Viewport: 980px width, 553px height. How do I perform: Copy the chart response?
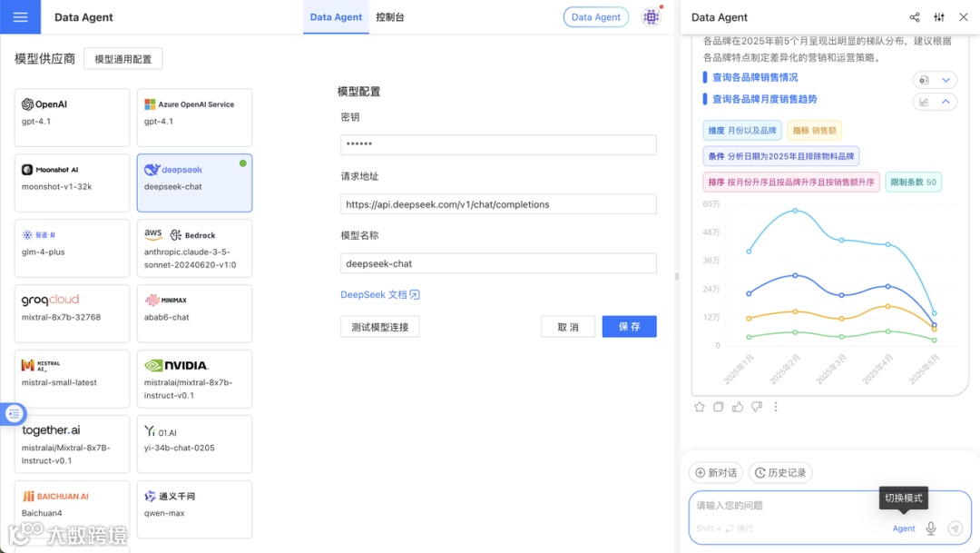[x=718, y=407]
